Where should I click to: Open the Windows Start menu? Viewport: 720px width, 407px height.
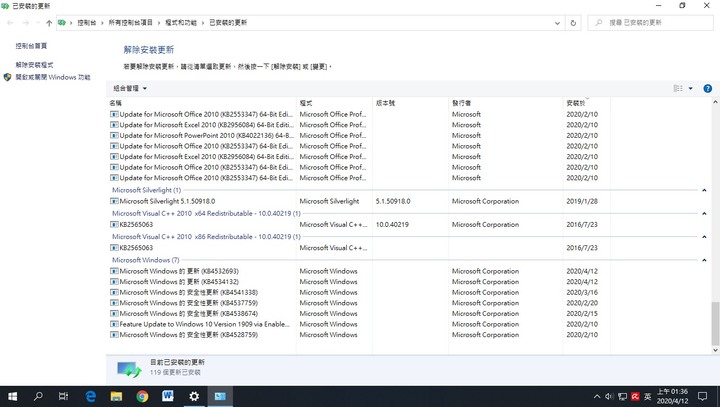12,396
